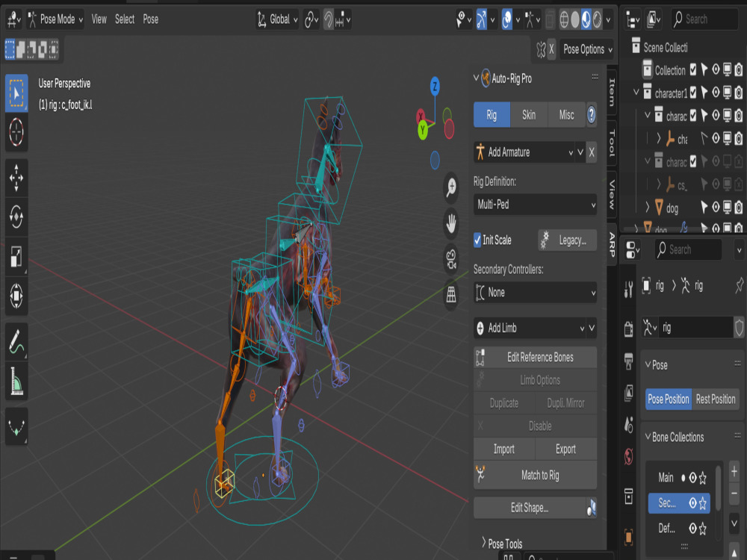
Task: Click the Z axis on navigation gizmo
Action: (x=435, y=87)
